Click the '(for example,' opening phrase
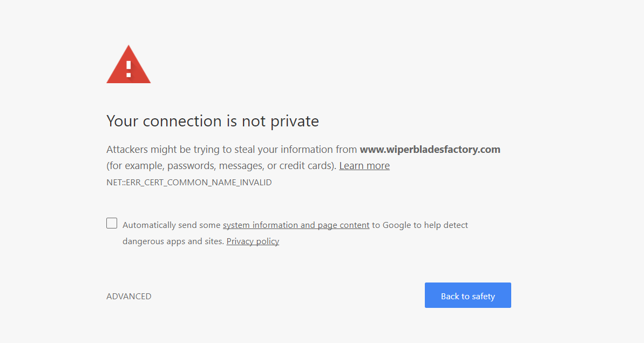 pyautogui.click(x=135, y=165)
